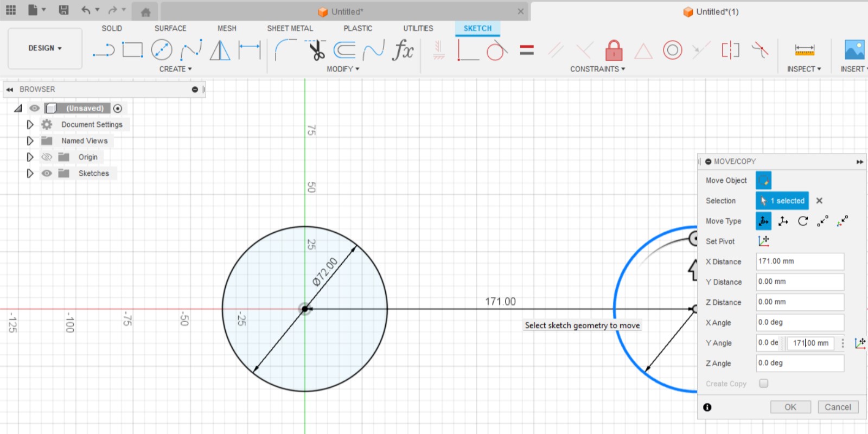Open the Measure inspect tool
This screenshot has height=434, width=868.
[x=805, y=50]
